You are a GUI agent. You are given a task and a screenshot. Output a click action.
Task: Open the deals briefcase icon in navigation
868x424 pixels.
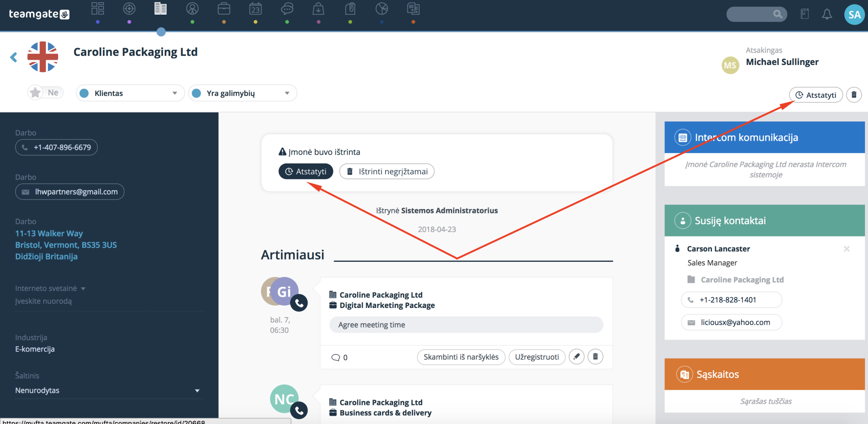pyautogui.click(x=224, y=9)
